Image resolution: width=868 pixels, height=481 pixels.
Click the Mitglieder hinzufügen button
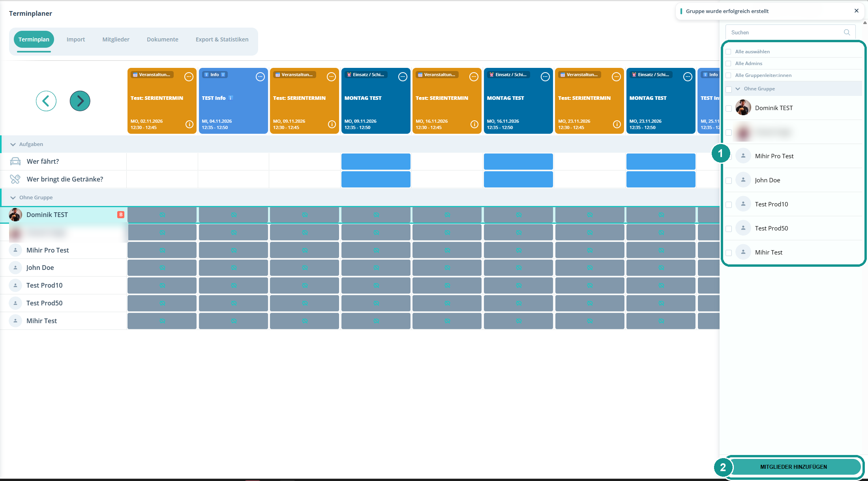click(793, 467)
